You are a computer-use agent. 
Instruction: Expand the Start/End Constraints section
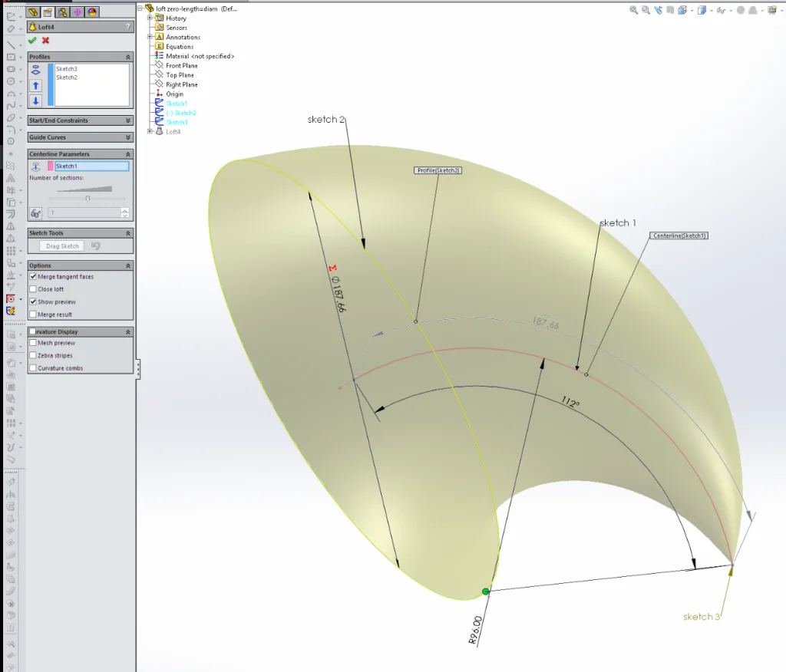(x=128, y=120)
